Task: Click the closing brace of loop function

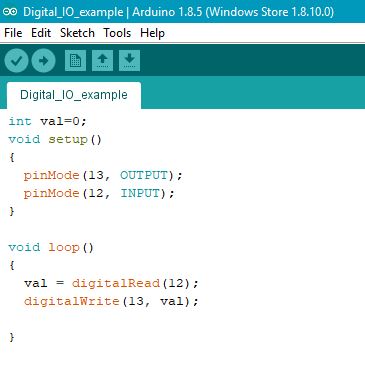Action: 12,337
